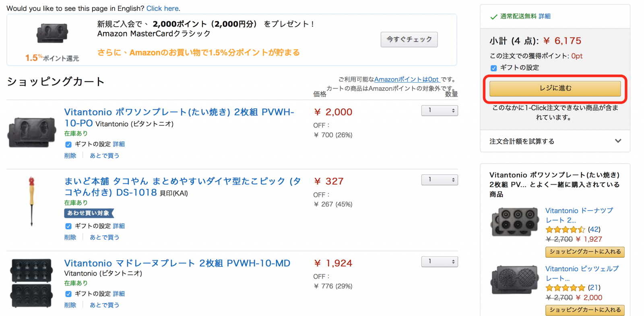Click 削除 link for taiyaki plate
This screenshot has height=316, width=644.
tap(70, 156)
